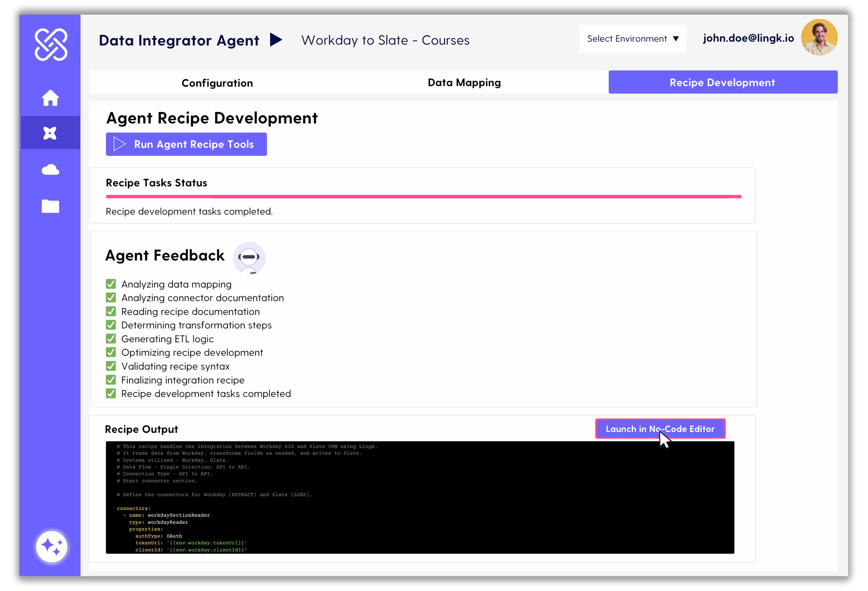Open the folder icon in the sidebar
The height and width of the screenshot is (591, 868).
click(x=50, y=206)
